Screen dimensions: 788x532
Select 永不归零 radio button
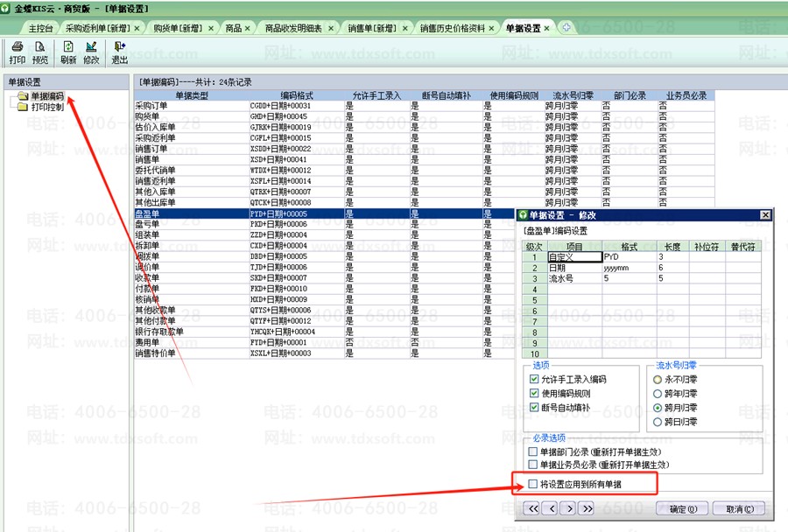pyautogui.click(x=658, y=379)
